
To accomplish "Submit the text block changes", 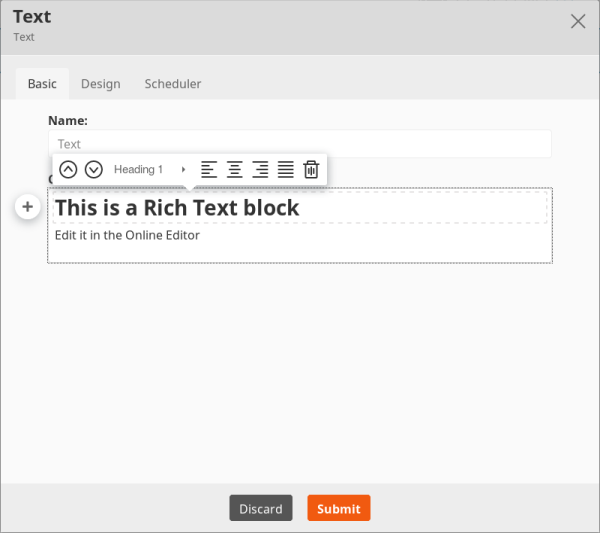I will coord(339,508).
